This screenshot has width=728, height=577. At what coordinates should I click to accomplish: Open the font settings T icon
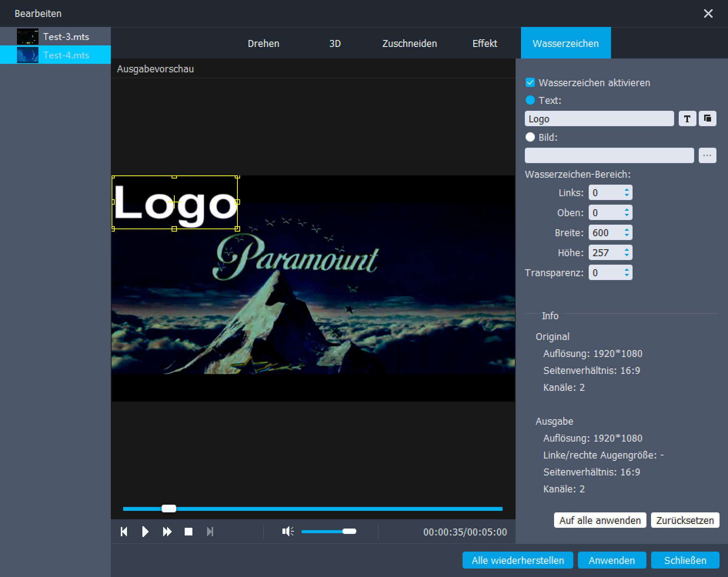[x=687, y=118]
